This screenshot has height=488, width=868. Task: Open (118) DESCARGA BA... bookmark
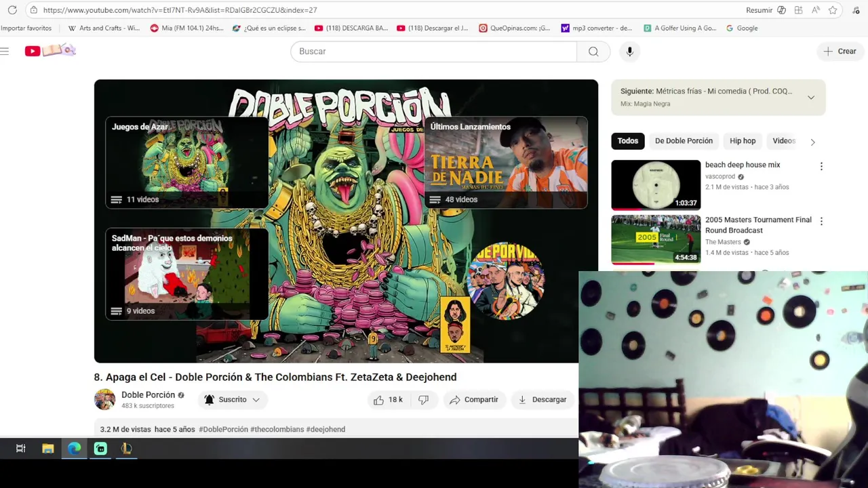(x=351, y=28)
